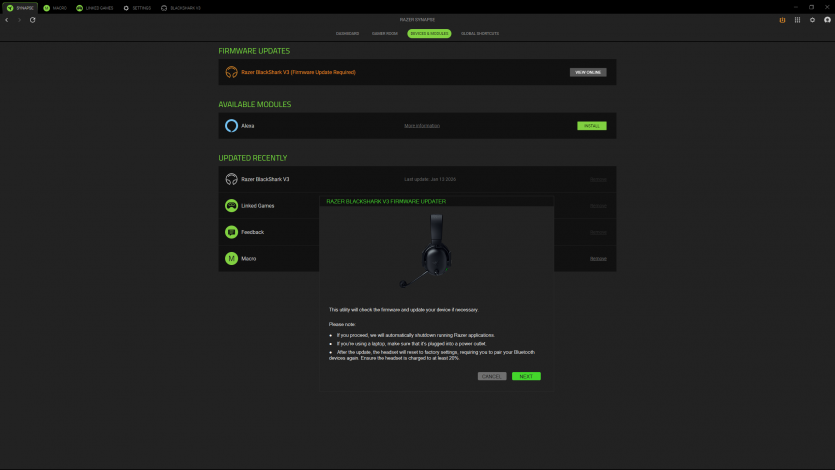Open Alexa More Information link
Viewport: 835px width, 470px height.
(x=421, y=126)
